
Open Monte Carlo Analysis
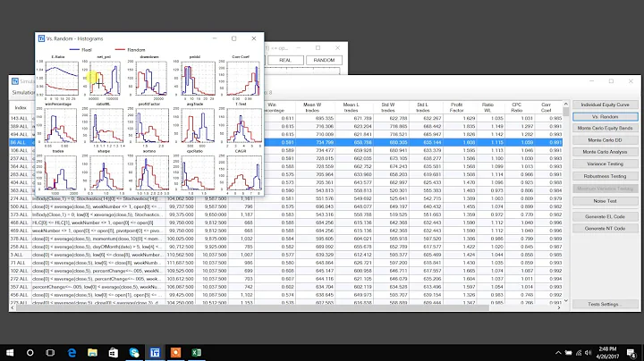(605, 152)
